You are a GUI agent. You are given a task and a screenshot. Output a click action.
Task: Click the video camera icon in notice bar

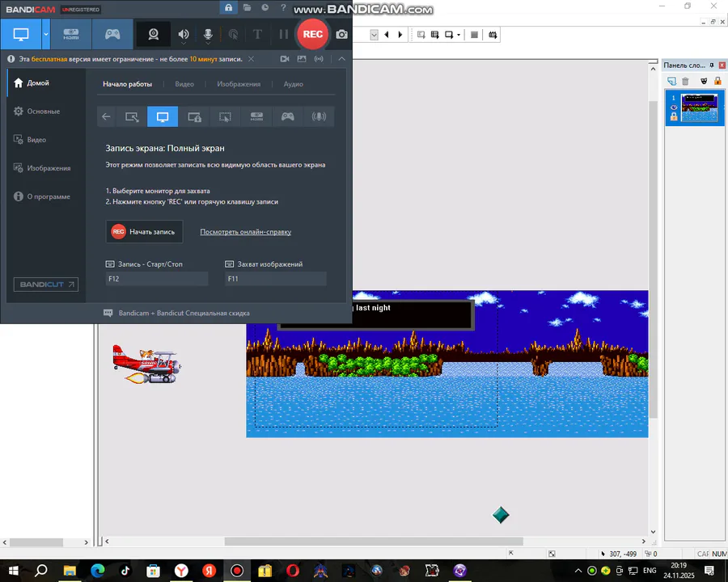tap(285, 59)
